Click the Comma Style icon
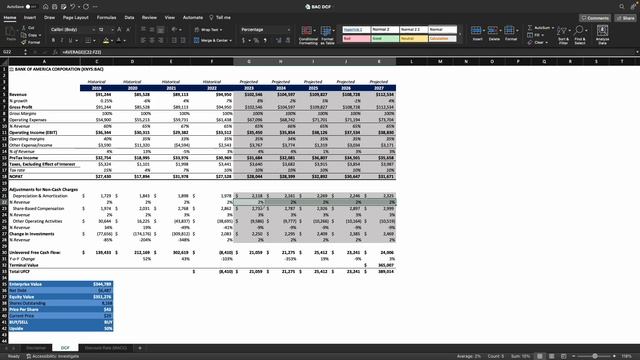Image resolution: width=640 pixels, height=360 pixels. click(265, 40)
